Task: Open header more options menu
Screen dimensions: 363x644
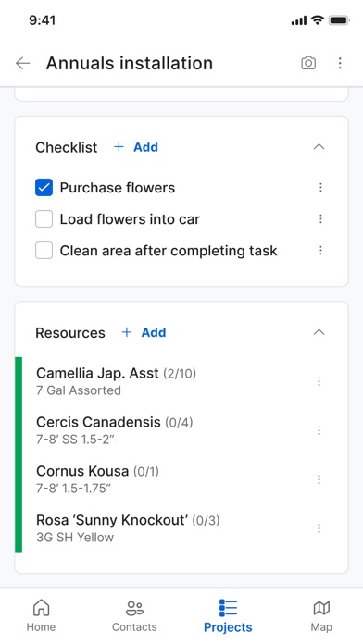Action: coord(340,63)
